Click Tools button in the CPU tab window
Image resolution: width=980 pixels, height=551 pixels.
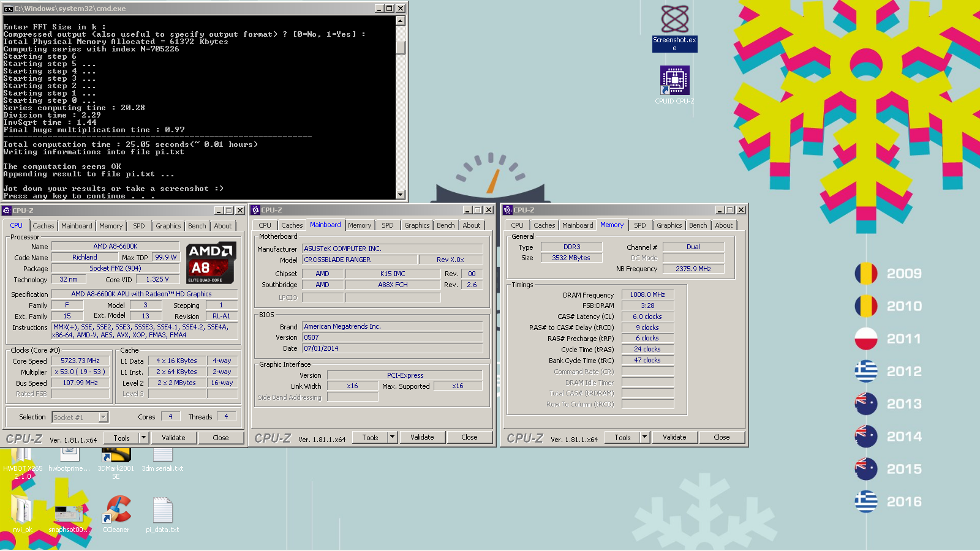coord(121,438)
